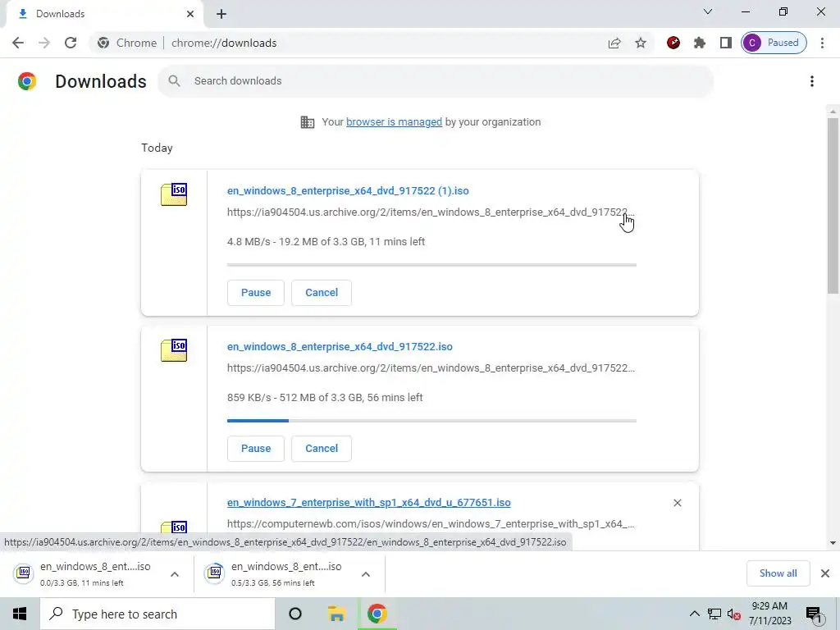Viewport: 840px width, 630px height.
Task: Open the Extensions puzzle piece menu
Action: tap(700, 43)
